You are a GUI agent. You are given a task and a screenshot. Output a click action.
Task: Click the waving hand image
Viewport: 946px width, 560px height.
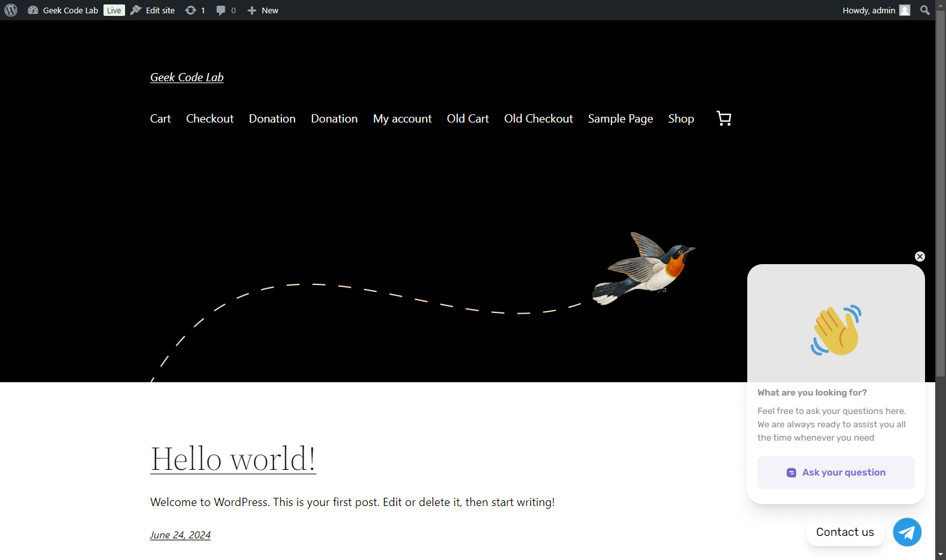tap(836, 330)
